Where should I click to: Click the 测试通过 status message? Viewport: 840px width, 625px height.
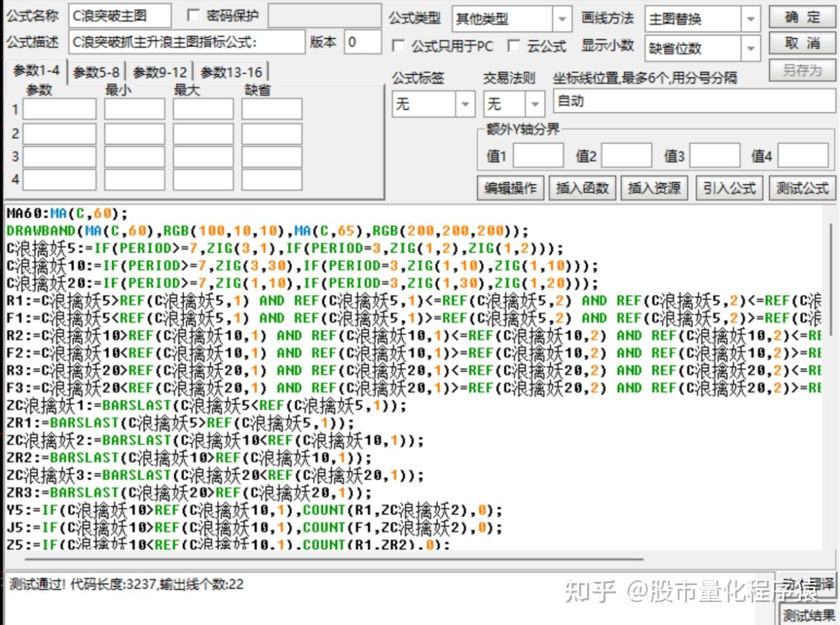point(126,585)
